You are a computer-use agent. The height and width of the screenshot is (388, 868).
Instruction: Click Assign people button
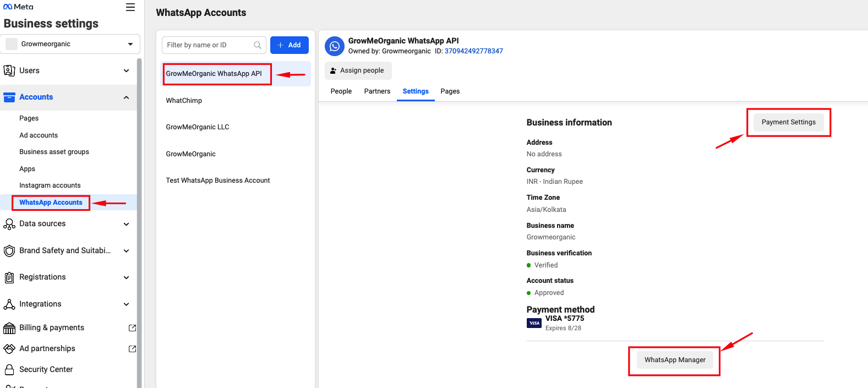click(358, 70)
